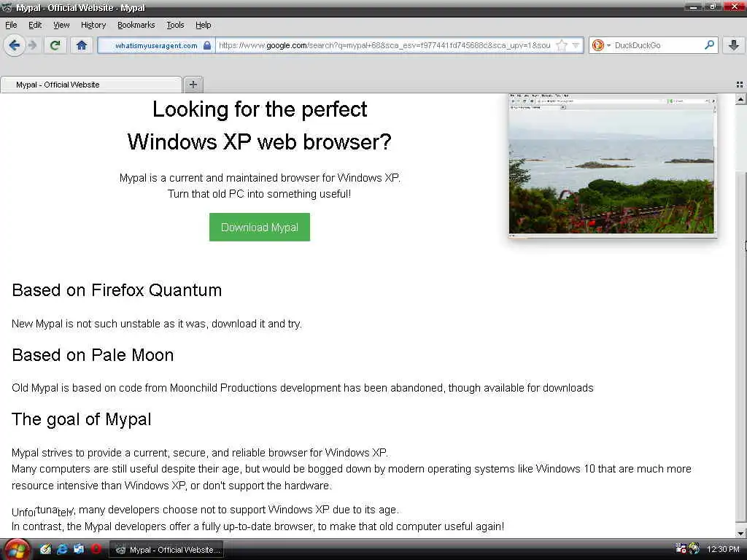This screenshot has width=747, height=560.
Task: Click the search magnifier icon
Action: point(709,44)
